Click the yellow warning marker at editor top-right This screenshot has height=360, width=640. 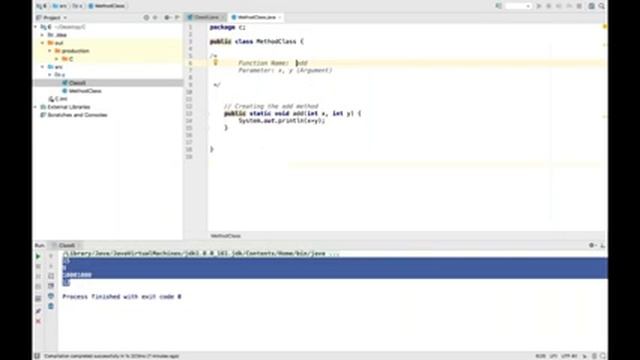pos(604,26)
